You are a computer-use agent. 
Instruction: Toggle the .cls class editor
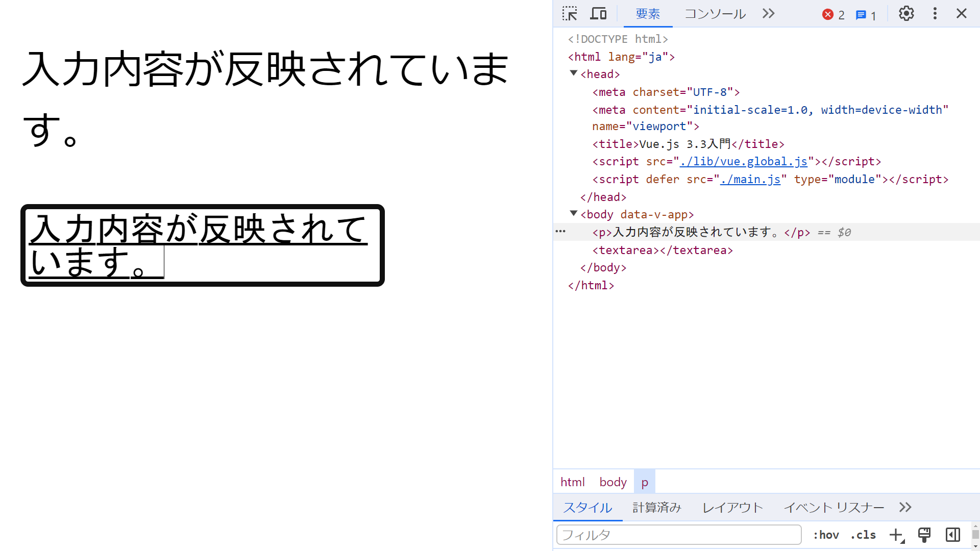pyautogui.click(x=863, y=535)
